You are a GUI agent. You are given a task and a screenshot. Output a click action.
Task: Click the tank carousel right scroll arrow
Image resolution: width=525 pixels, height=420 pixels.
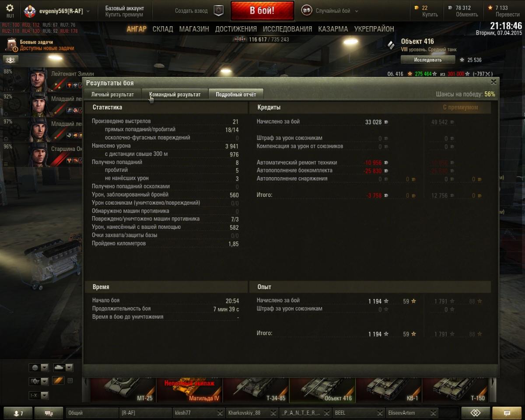(493, 389)
